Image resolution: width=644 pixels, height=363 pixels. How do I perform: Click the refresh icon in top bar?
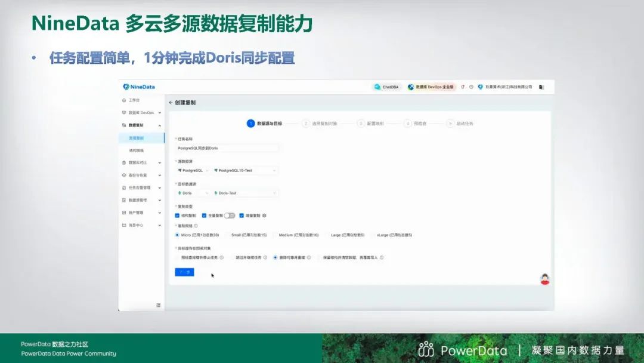click(x=463, y=87)
